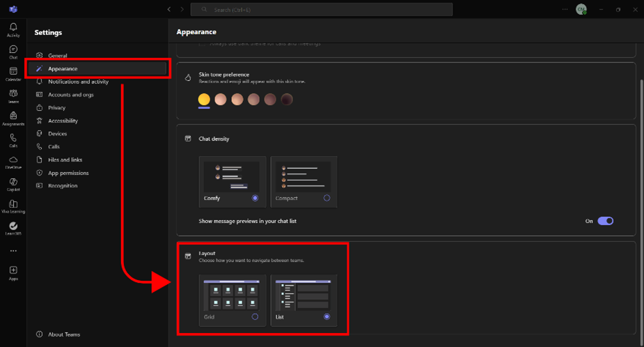
Task: Launch OneDrive from the left rail
Action: tap(13, 162)
